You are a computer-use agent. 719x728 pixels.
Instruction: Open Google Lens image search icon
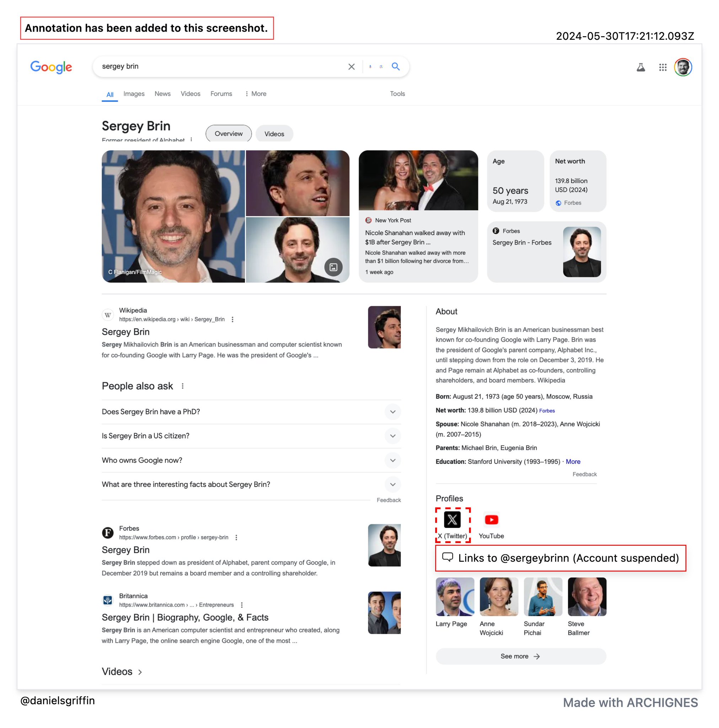click(x=381, y=67)
